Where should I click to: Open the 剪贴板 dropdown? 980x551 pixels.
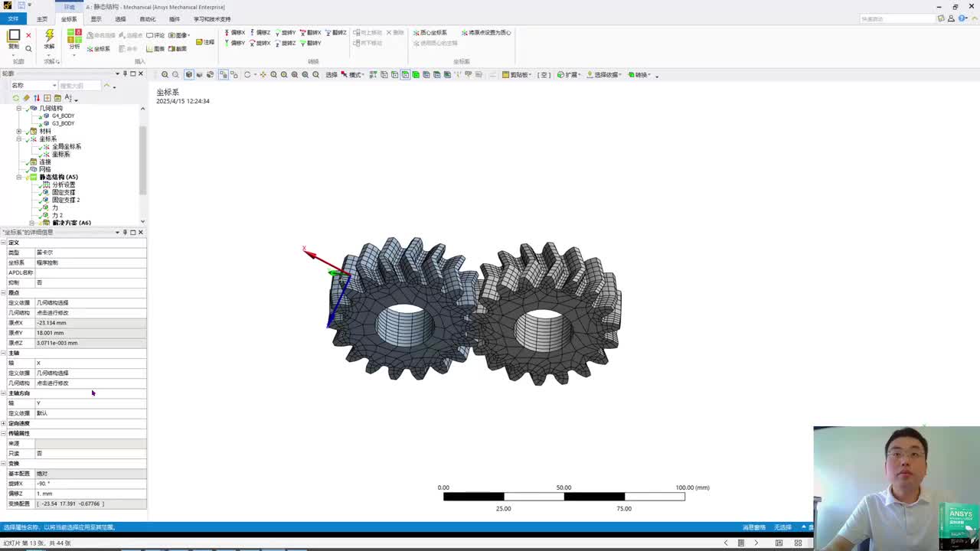click(x=517, y=75)
